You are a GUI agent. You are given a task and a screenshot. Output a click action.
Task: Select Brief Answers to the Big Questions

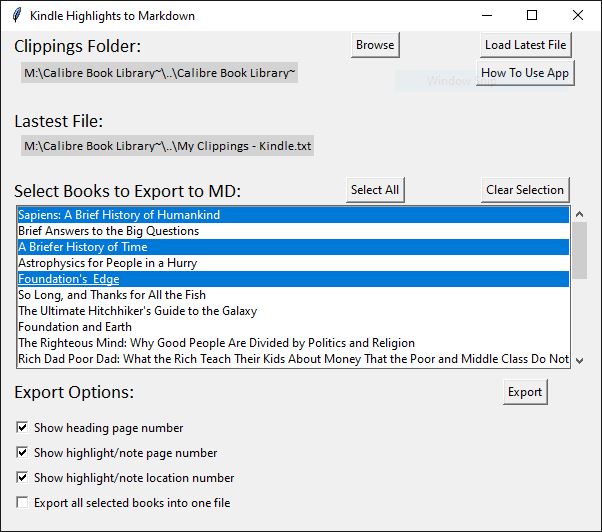coord(293,231)
